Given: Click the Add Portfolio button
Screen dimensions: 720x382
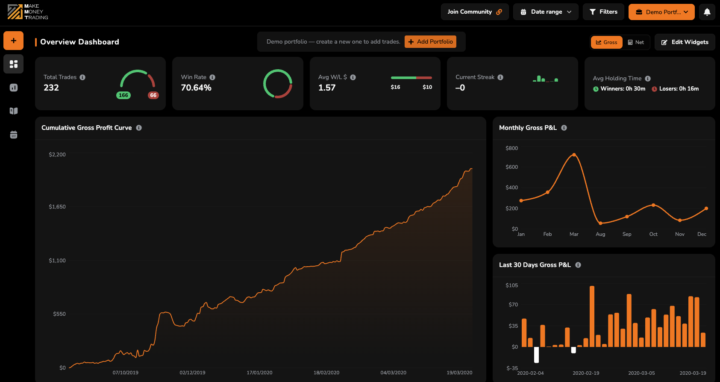Looking at the screenshot, I should [x=430, y=42].
